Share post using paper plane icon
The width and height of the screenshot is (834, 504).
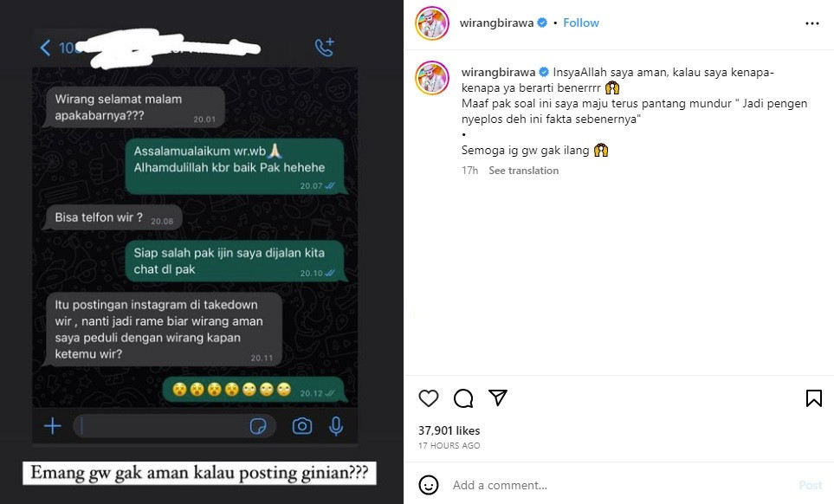coord(498,397)
